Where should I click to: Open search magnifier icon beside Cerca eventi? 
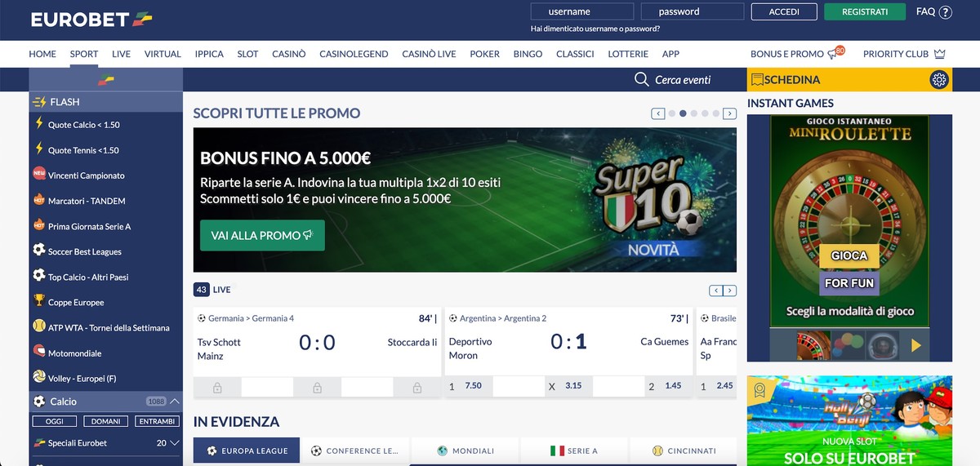tap(642, 79)
